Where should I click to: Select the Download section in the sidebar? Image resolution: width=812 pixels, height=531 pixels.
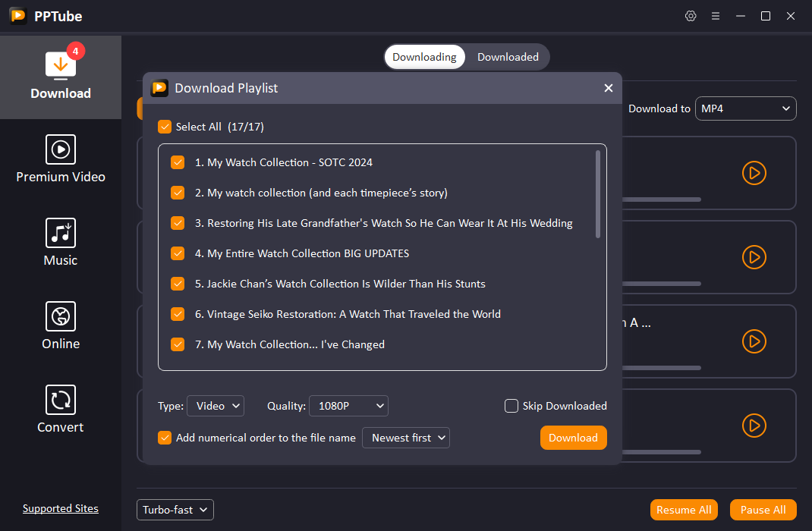point(60,76)
